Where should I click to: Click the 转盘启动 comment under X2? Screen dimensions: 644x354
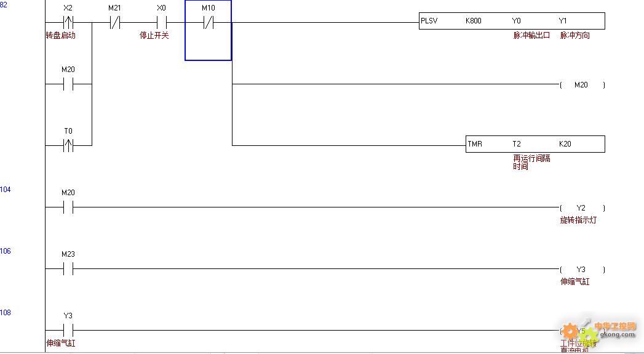(60, 36)
